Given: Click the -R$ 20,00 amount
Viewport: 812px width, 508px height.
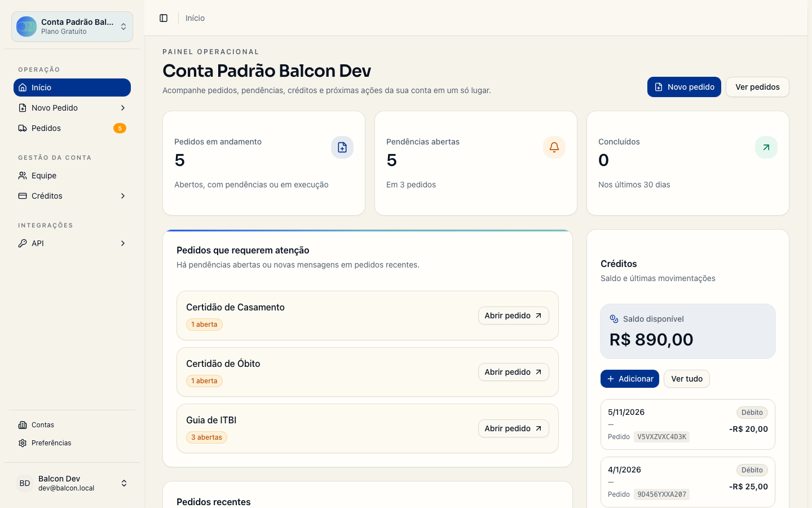Looking at the screenshot, I should (748, 429).
